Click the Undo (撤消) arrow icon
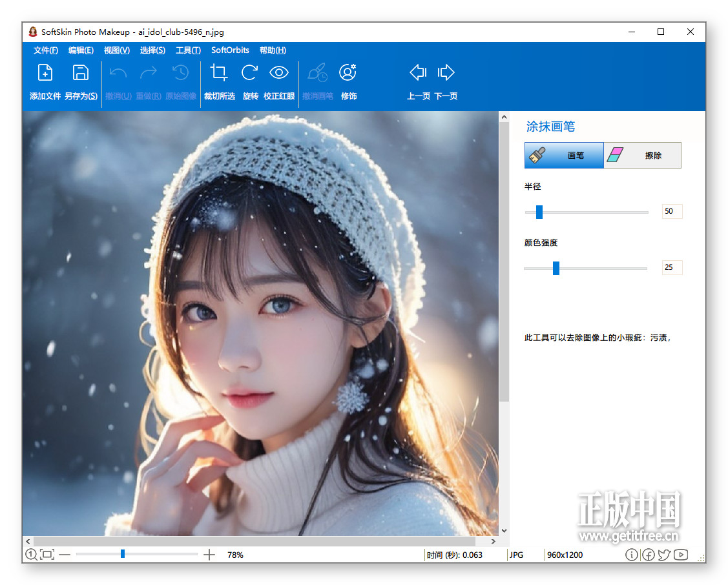 pyautogui.click(x=118, y=73)
